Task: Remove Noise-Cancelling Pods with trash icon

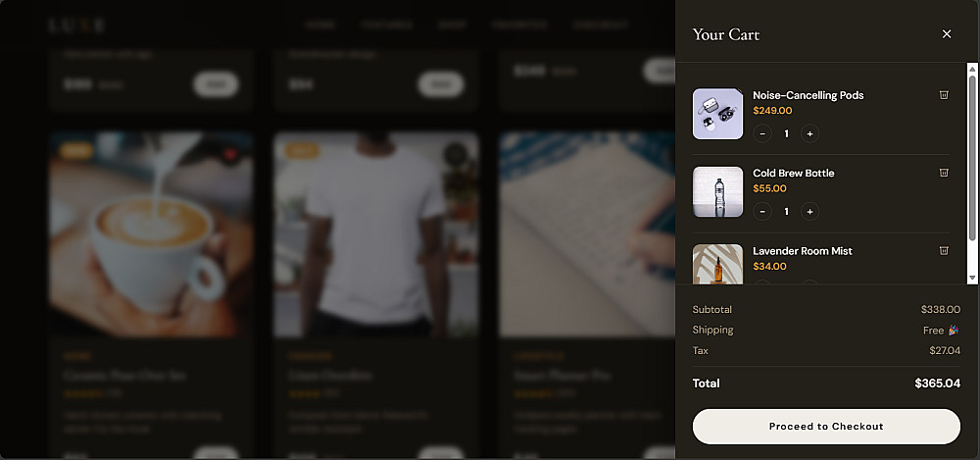Action: click(x=944, y=95)
